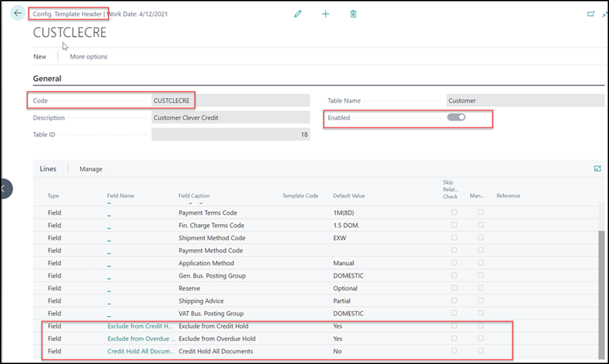The image size is (609, 364).
Task: Sort by Type column header
Action: click(x=53, y=196)
